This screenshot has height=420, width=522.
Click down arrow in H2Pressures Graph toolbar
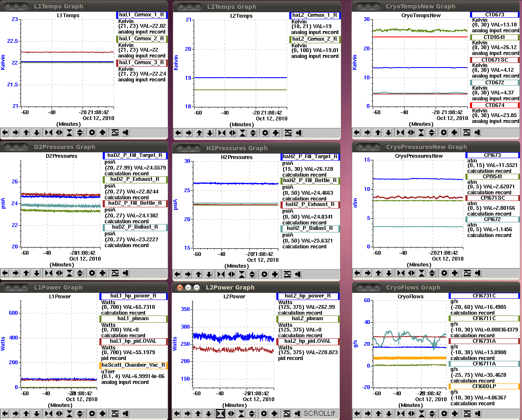[209, 274]
